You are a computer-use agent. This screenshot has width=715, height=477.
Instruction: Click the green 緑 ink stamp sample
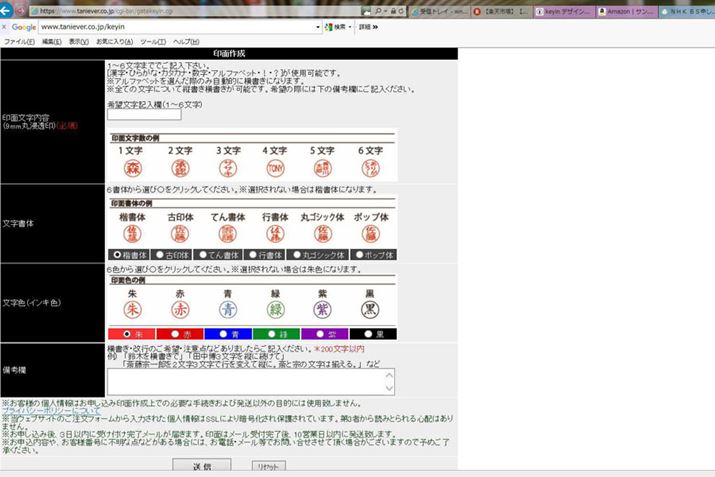275,308
